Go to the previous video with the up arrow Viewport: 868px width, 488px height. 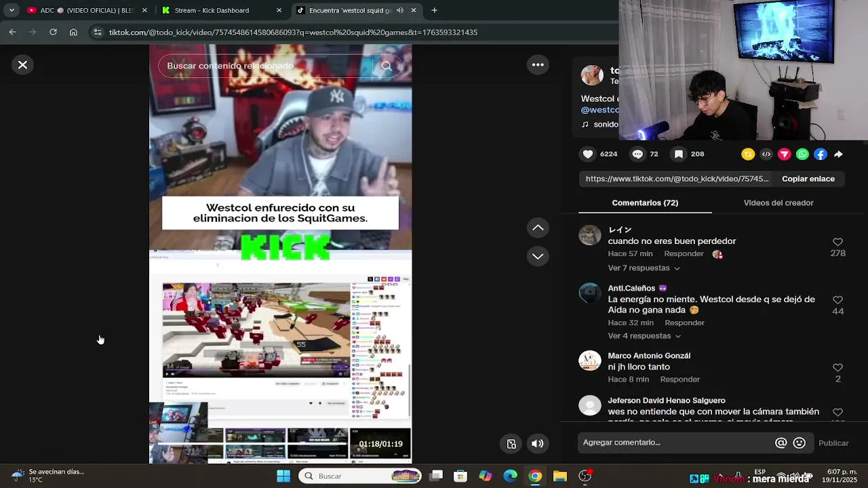point(538,228)
